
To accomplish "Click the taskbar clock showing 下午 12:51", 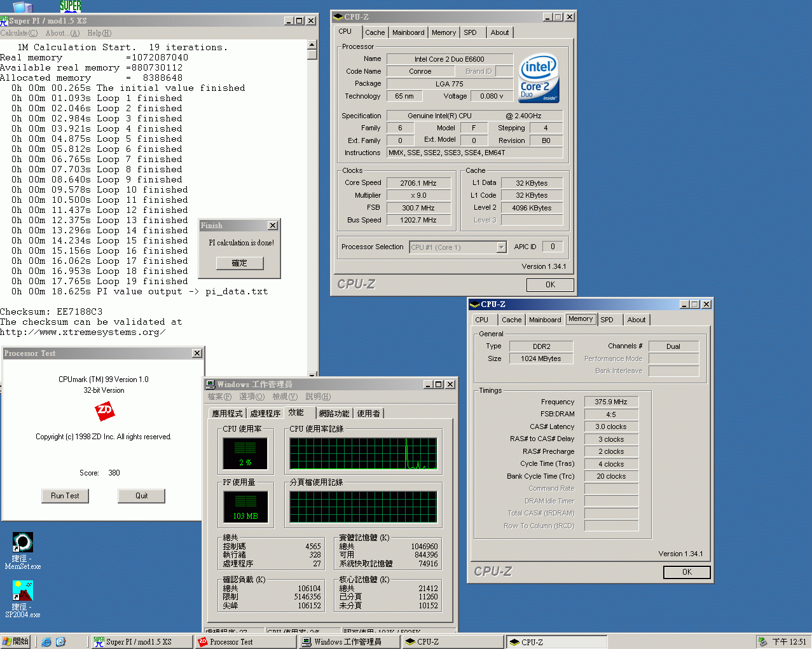I will [789, 642].
